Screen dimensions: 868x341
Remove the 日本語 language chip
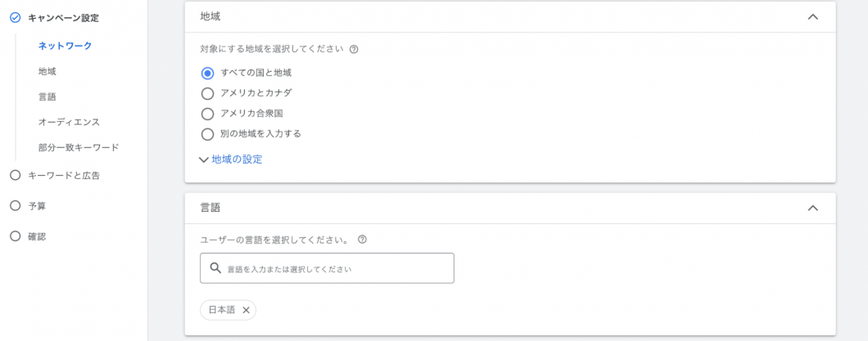click(x=246, y=310)
